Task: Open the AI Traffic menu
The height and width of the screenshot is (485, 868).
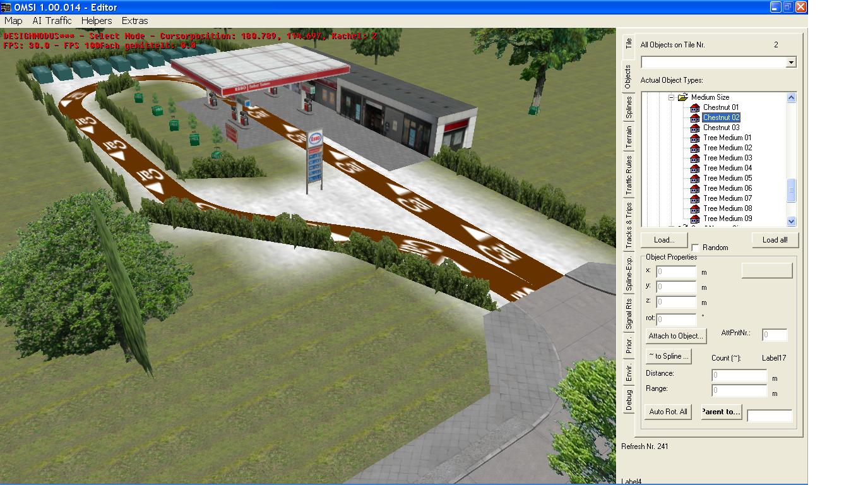Action: point(52,21)
